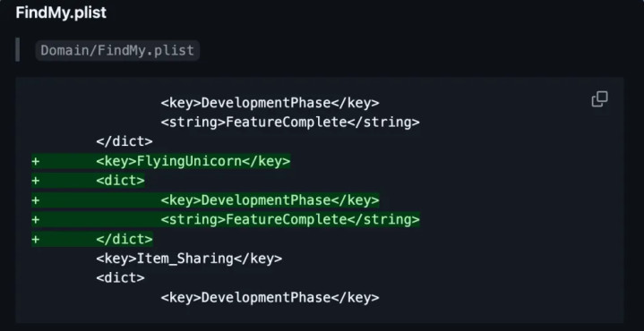The height and width of the screenshot is (331, 644).
Task: Click the added closing dict tag line
Action: (125, 239)
